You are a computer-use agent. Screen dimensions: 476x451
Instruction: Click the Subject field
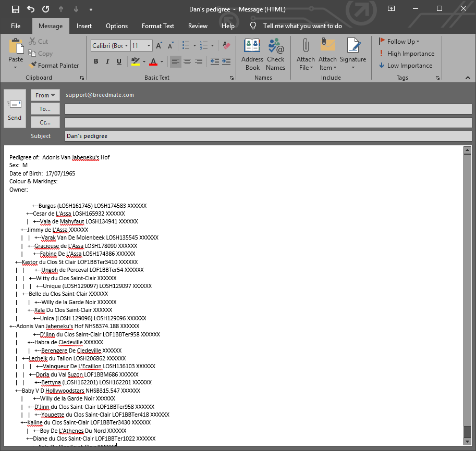[268, 136]
